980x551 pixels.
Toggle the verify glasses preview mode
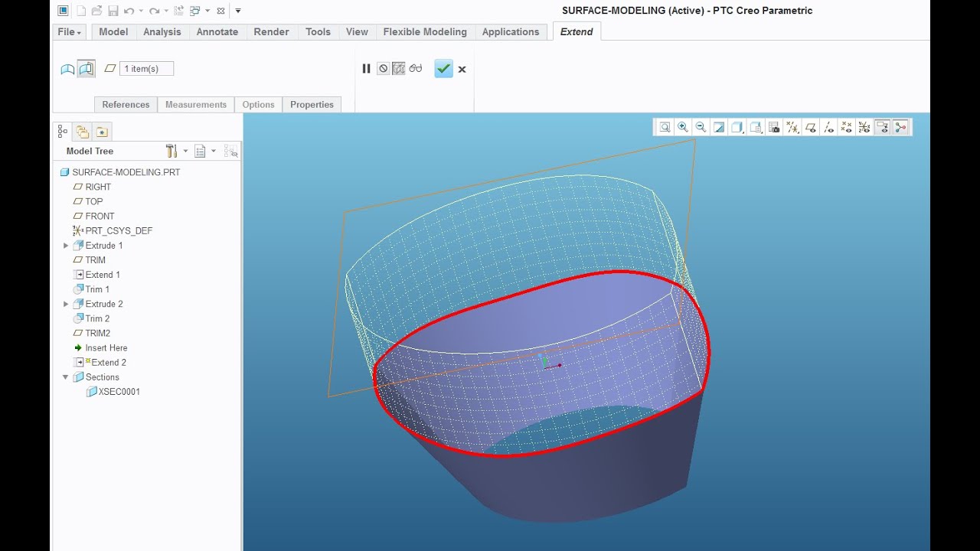(x=416, y=69)
